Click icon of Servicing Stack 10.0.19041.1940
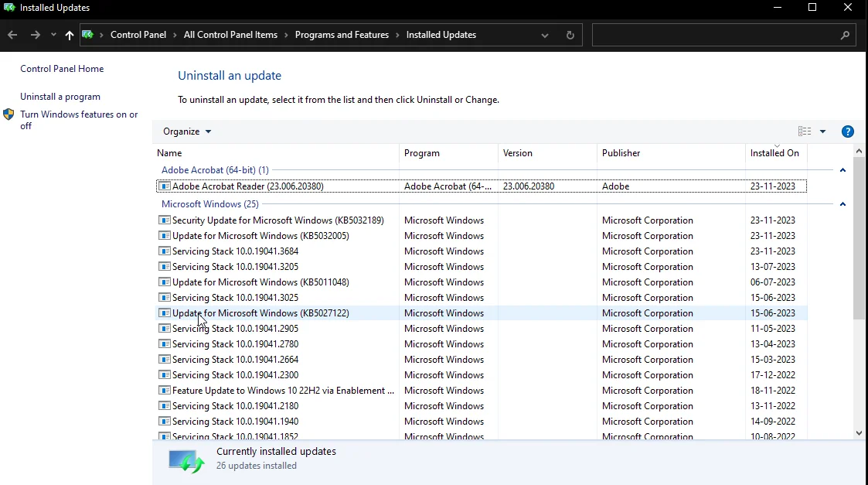The height and width of the screenshot is (485, 868). [165, 422]
